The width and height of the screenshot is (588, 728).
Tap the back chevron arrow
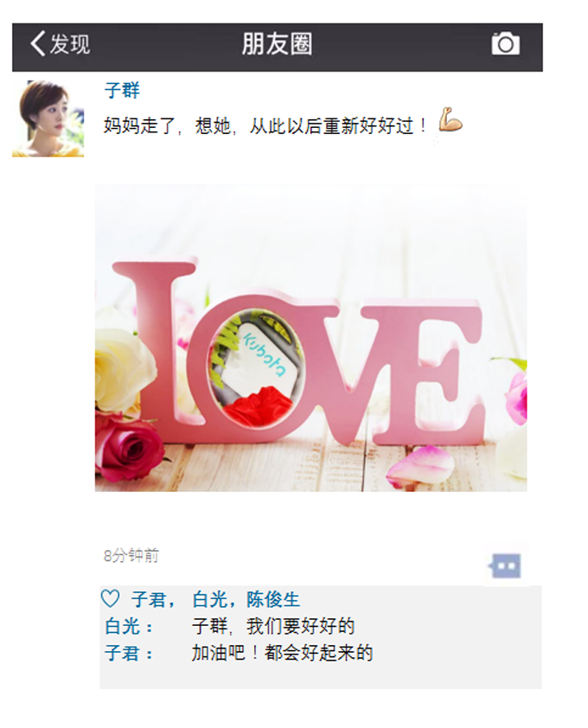point(38,44)
